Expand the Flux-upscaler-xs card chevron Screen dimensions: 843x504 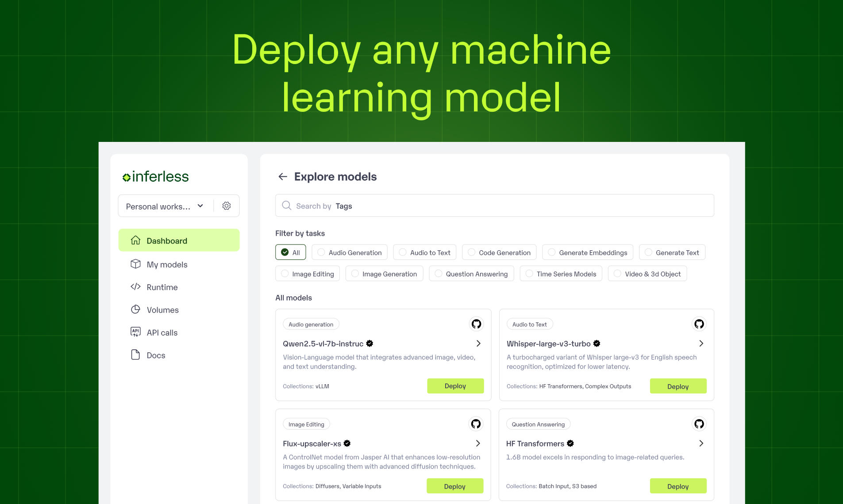[478, 443]
